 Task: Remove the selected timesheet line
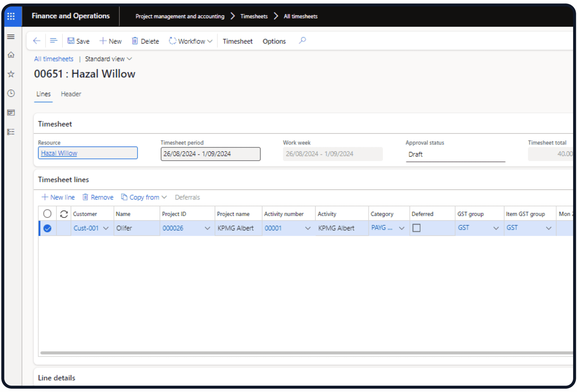coord(98,197)
